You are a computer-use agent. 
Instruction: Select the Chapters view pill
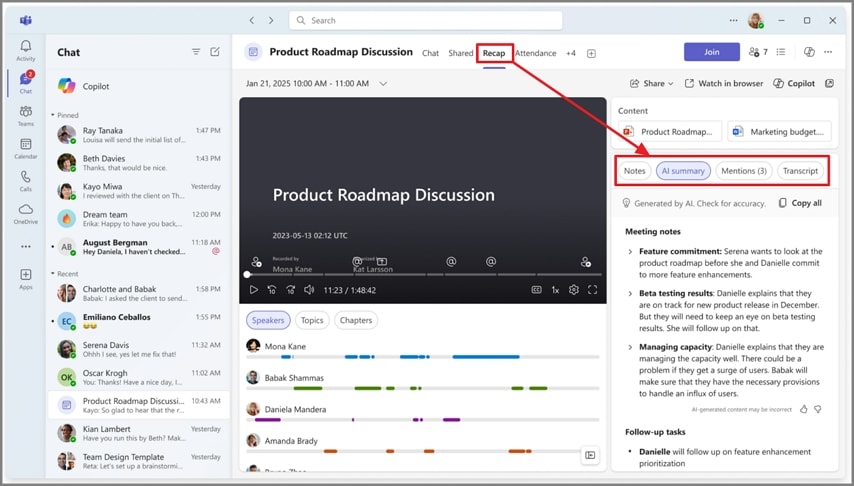pyautogui.click(x=356, y=320)
